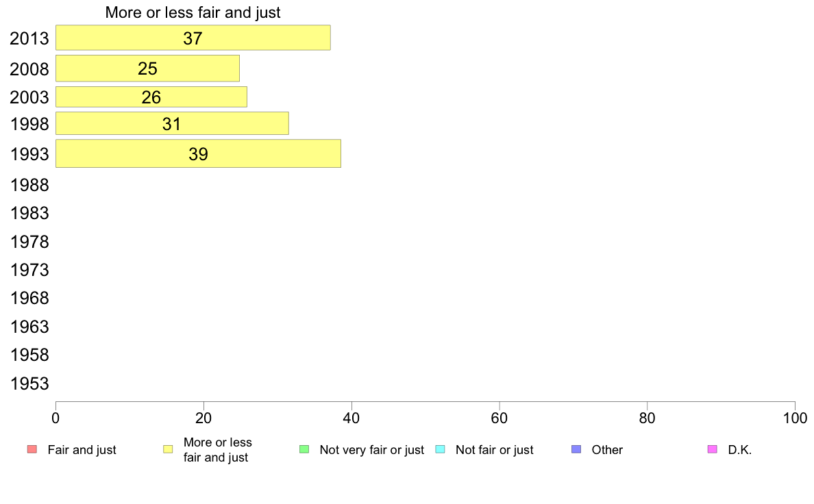Image resolution: width=814 pixels, height=504 pixels.
Task: Click the Fair and just legend text
Action: click(x=82, y=450)
